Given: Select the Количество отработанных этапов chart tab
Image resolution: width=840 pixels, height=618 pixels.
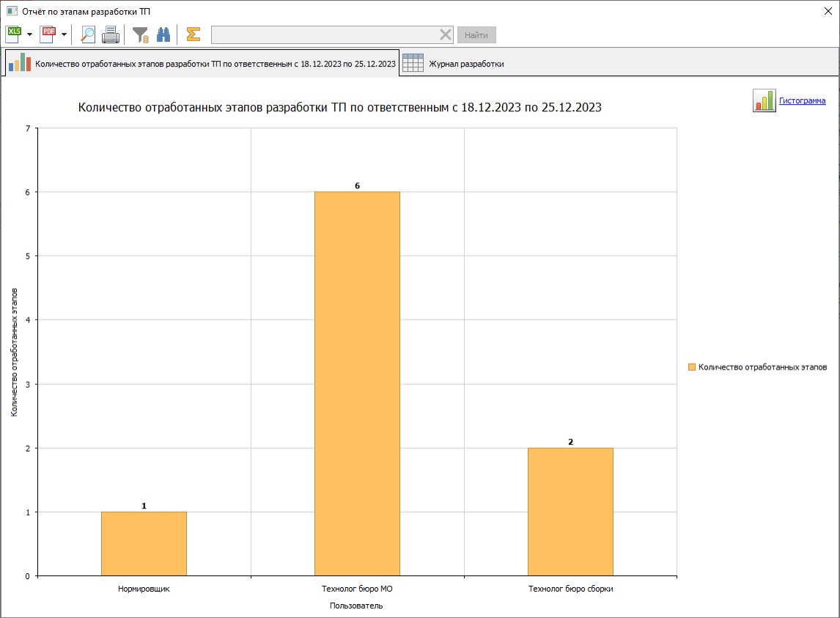Looking at the screenshot, I should [x=202, y=64].
